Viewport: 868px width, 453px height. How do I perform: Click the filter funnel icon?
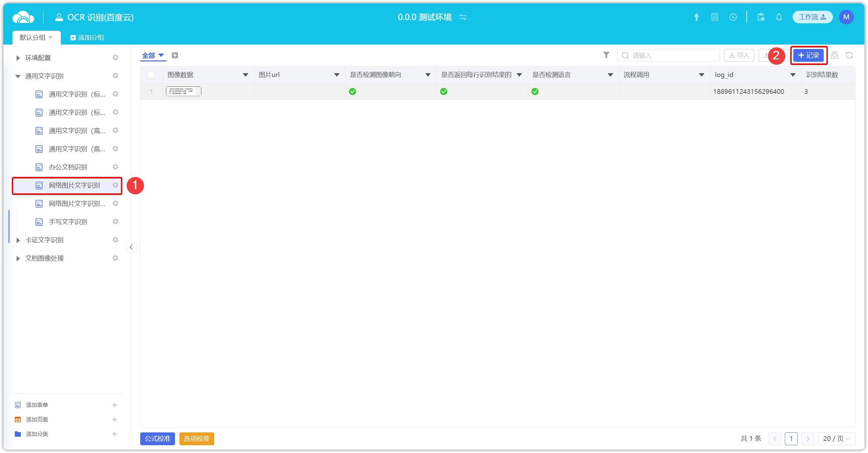[606, 55]
